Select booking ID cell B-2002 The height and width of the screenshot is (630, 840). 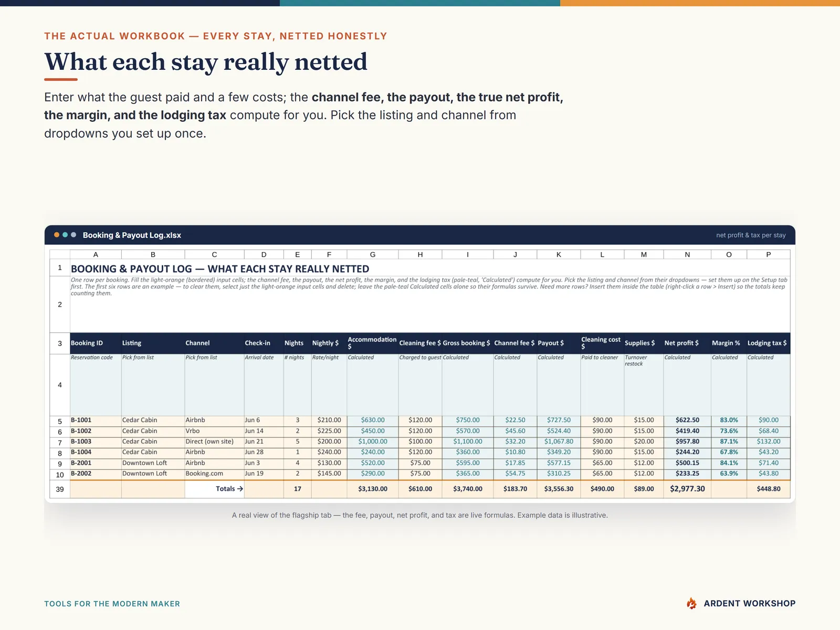coord(96,474)
